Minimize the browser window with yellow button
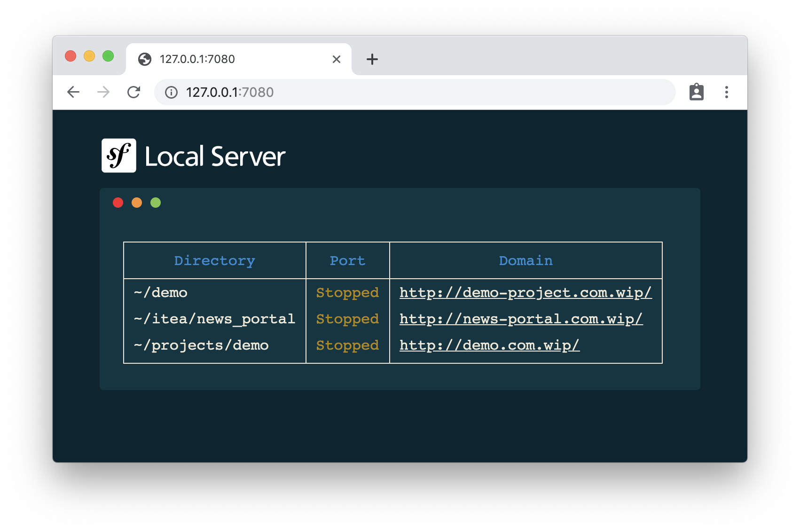 click(x=89, y=56)
